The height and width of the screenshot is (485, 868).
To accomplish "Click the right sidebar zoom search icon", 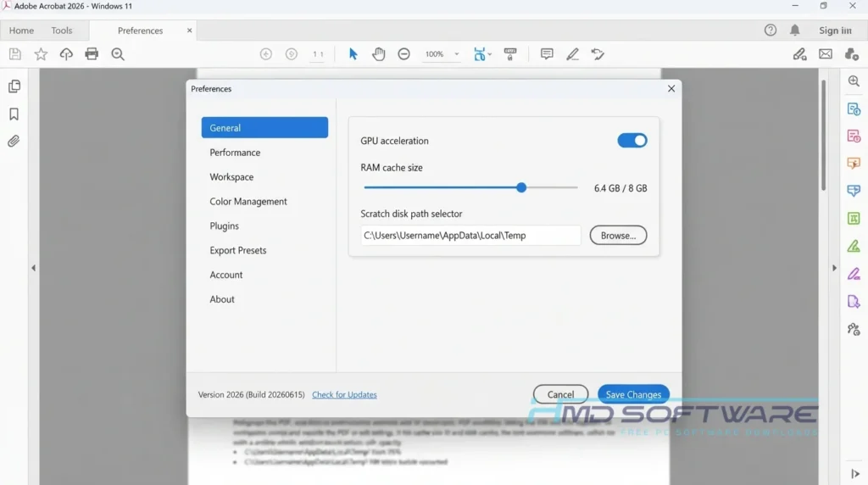I will (x=854, y=81).
